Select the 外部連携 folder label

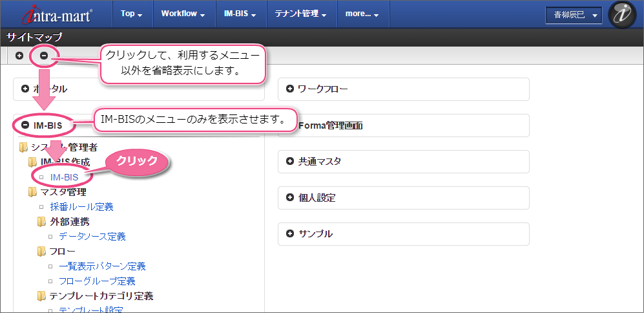69,222
